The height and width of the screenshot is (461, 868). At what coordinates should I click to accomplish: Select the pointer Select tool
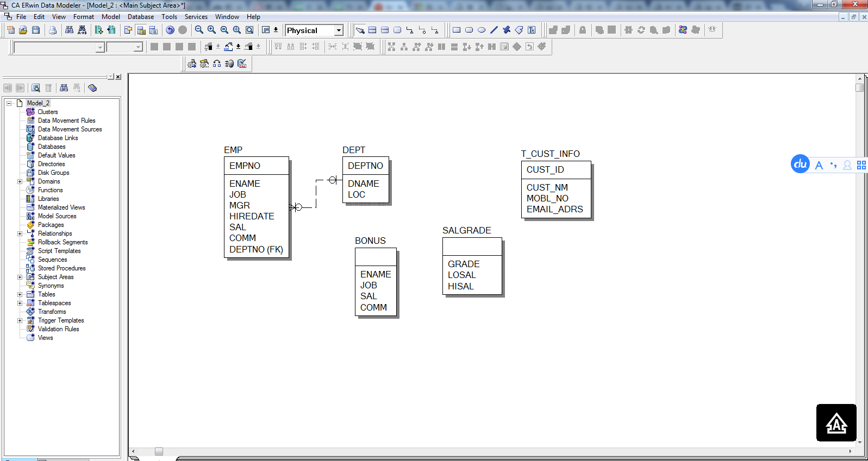(x=360, y=30)
